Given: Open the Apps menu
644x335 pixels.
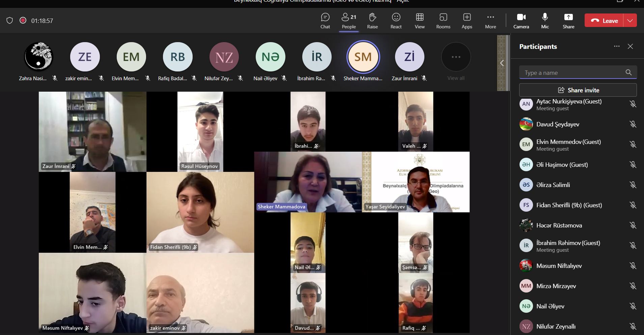Looking at the screenshot, I should click(467, 21).
